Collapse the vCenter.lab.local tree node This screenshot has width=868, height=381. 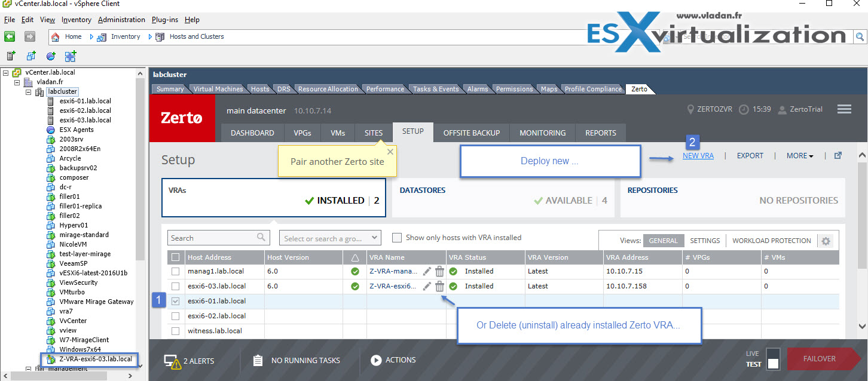(x=6, y=72)
